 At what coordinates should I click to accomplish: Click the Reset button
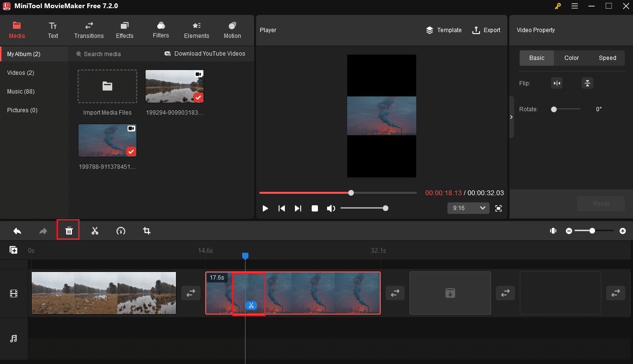tap(601, 204)
